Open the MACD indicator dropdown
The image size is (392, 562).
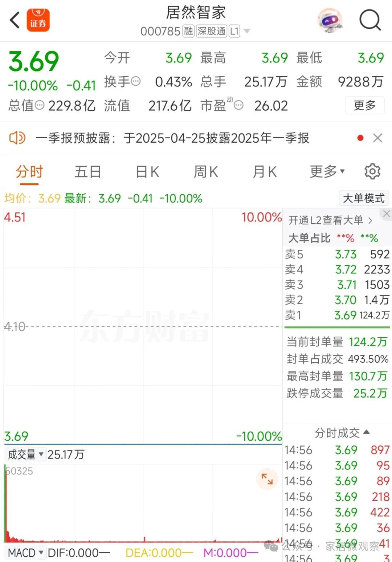pyautogui.click(x=25, y=553)
